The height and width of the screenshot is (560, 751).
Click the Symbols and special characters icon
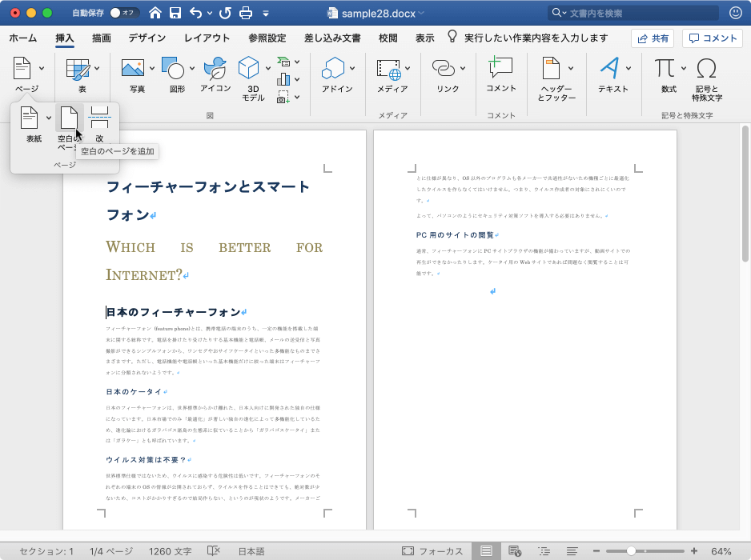point(706,69)
